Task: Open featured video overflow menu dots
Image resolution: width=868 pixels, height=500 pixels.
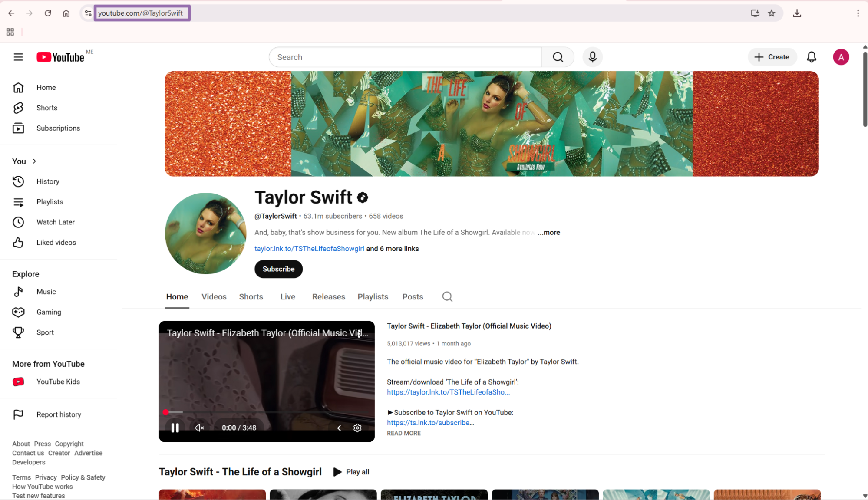Action: [x=360, y=333]
